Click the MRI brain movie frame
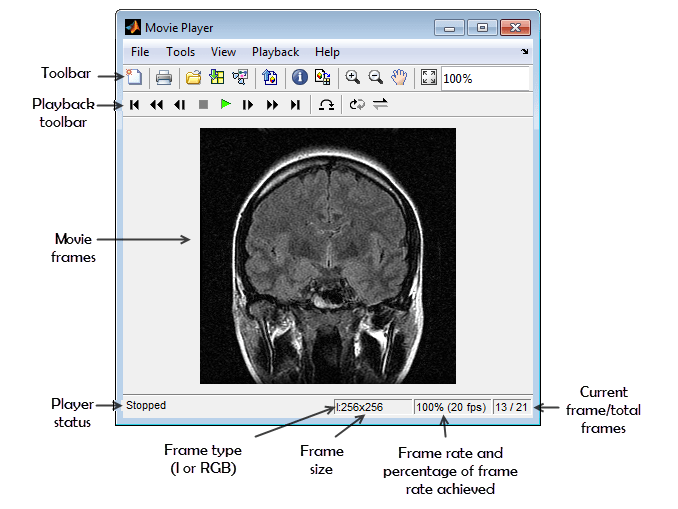678x509 pixels. click(328, 256)
